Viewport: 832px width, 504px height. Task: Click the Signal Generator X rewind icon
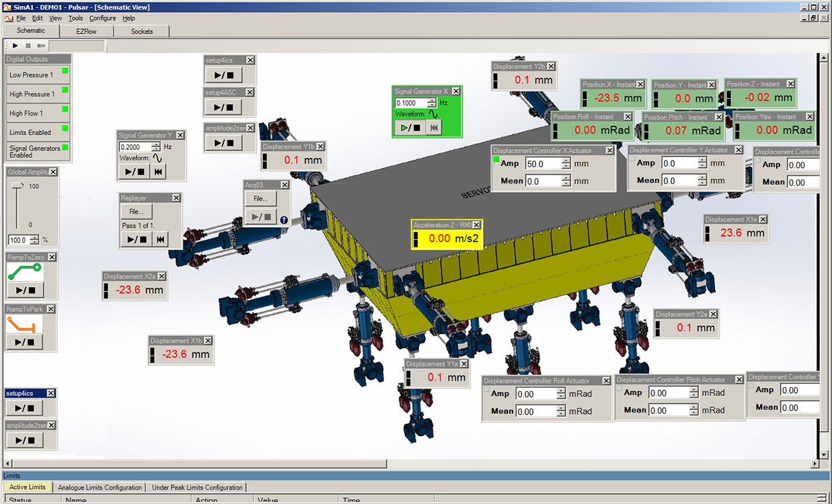coord(434,128)
